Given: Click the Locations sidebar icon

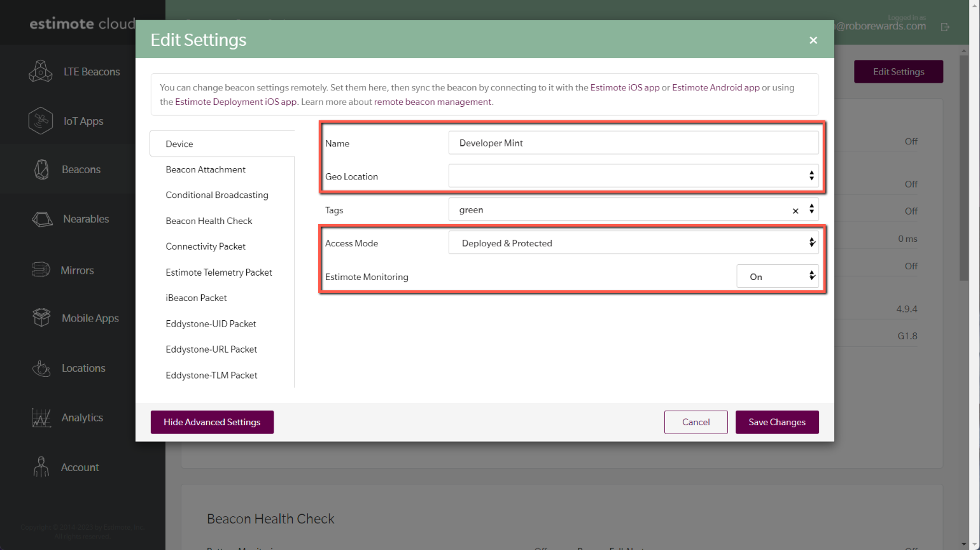Looking at the screenshot, I should 41,368.
